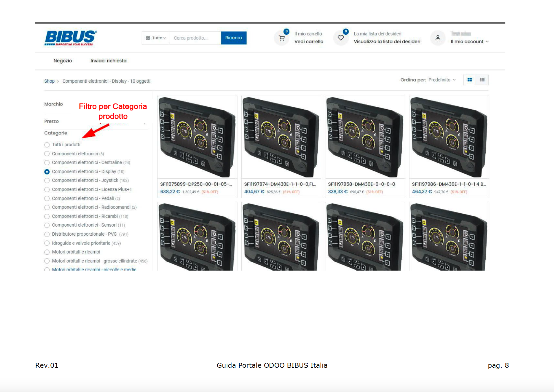Open the Tutto search category dropdown

[x=156, y=38]
